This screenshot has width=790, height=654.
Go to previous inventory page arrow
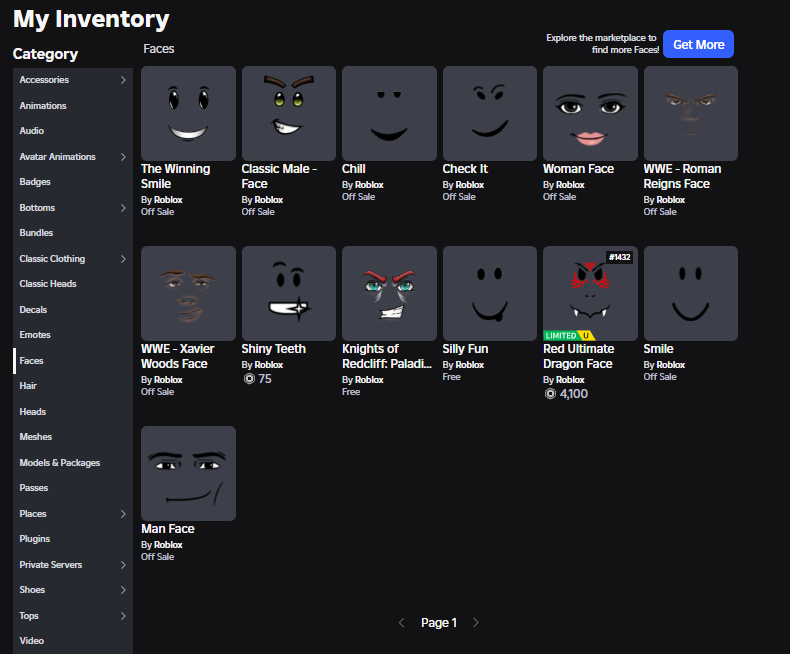coord(402,623)
